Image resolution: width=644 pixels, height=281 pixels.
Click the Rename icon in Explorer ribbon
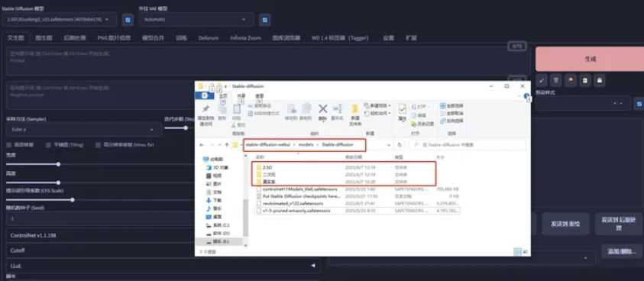(337, 109)
